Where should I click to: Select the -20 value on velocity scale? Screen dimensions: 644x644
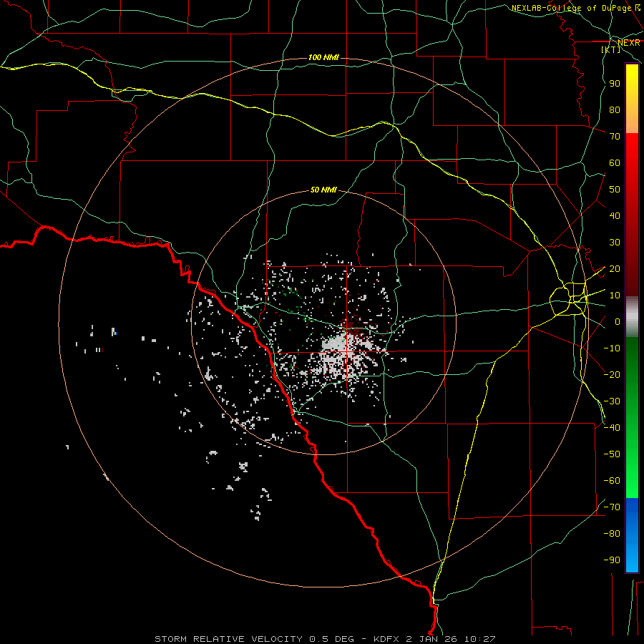(x=612, y=374)
